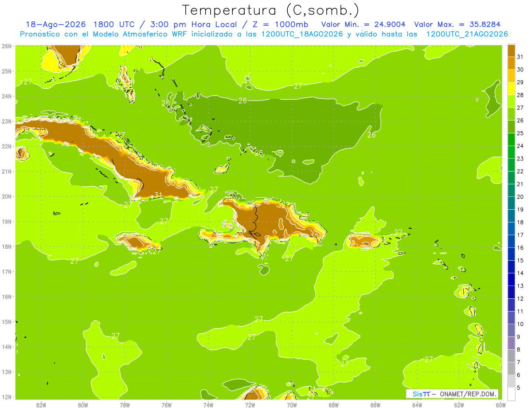Image resolution: width=532 pixels, height=411 pixels.
Task: Click the purple swatch between 9 and 10
Action: pos(511,330)
